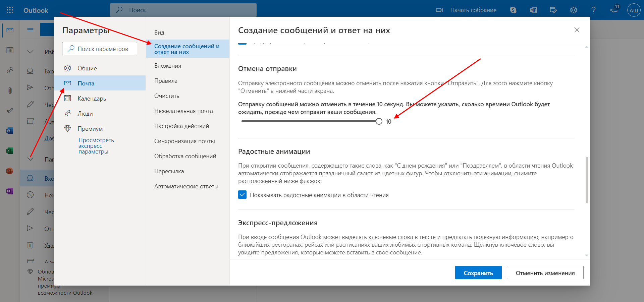Click scrollbar up arrow in settings pane
This screenshot has height=302, width=644.
pos(587,47)
